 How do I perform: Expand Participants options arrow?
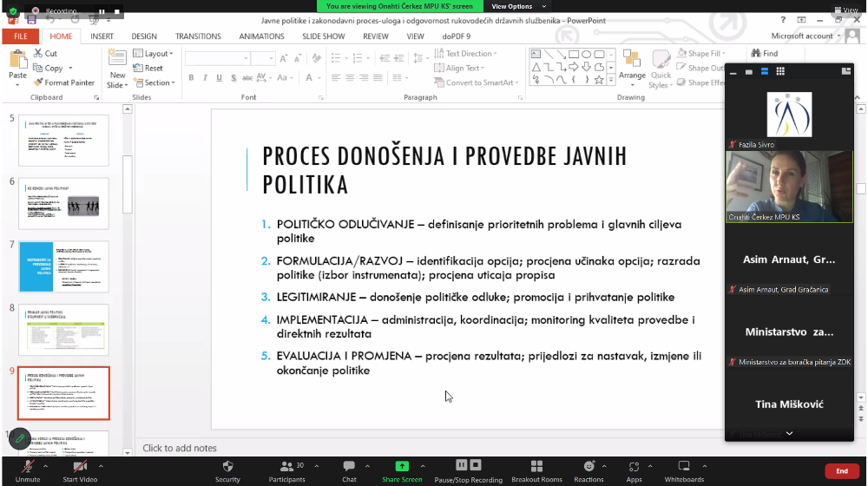316,466
